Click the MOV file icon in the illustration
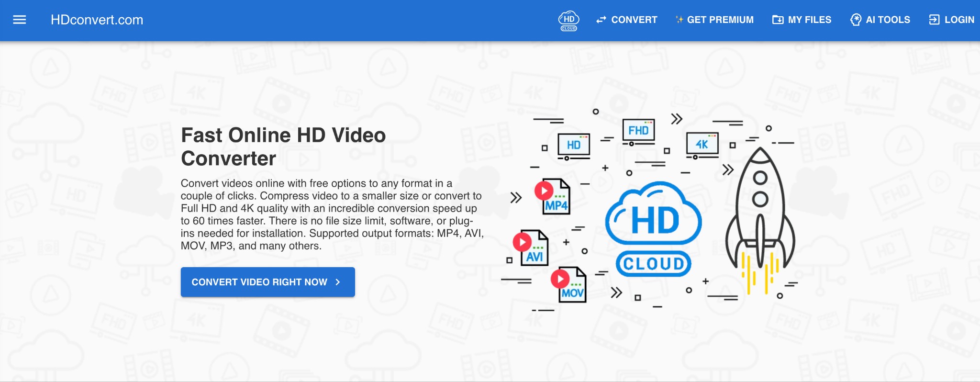 [570, 285]
